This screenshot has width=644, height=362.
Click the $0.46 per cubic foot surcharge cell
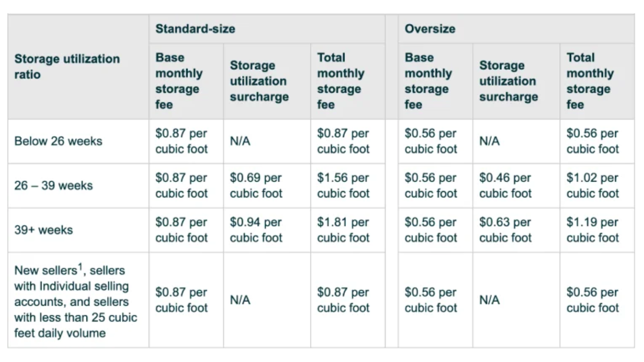[505, 186]
